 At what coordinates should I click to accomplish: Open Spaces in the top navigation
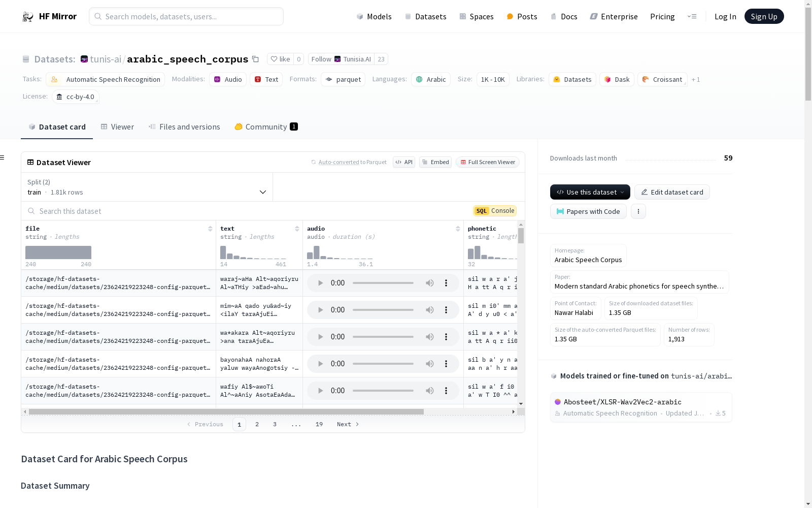click(x=476, y=16)
